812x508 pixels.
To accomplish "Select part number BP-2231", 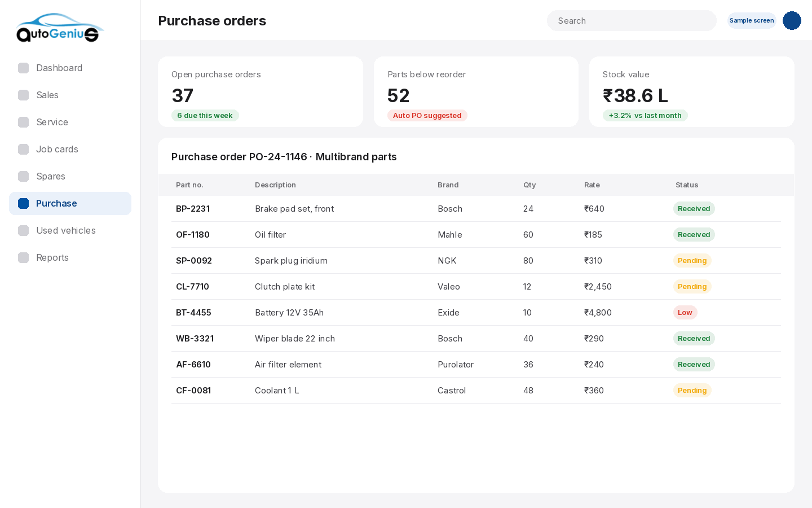I will click(193, 209).
